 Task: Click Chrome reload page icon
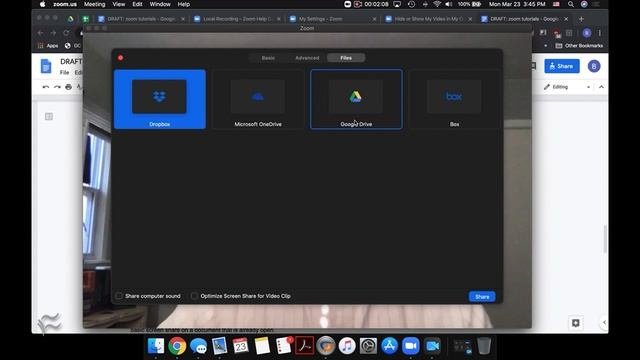[66, 33]
